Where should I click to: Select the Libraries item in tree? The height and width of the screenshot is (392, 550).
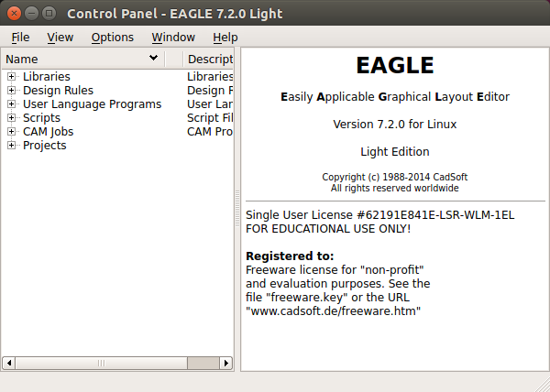[46, 77]
